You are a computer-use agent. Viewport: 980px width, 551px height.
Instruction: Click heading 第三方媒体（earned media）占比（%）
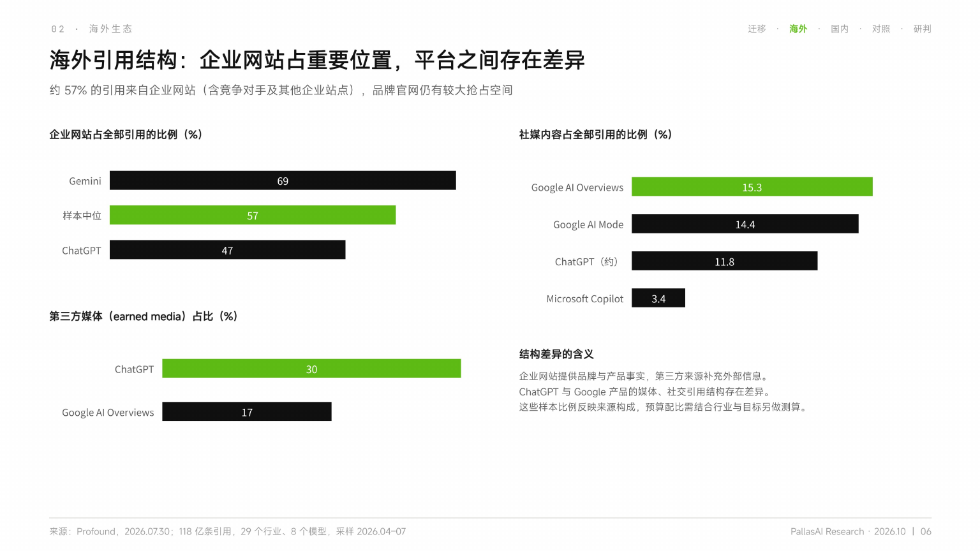144,316
